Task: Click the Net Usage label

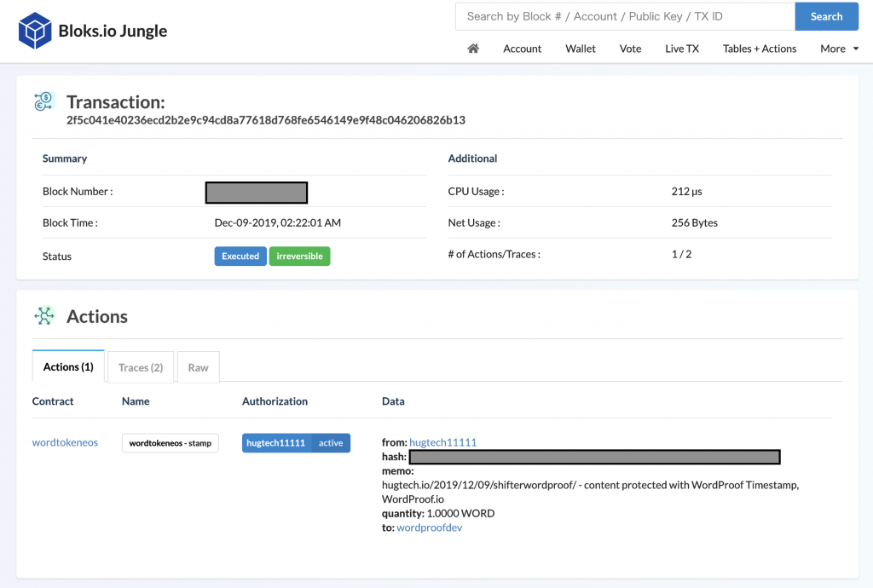Action: click(x=474, y=223)
